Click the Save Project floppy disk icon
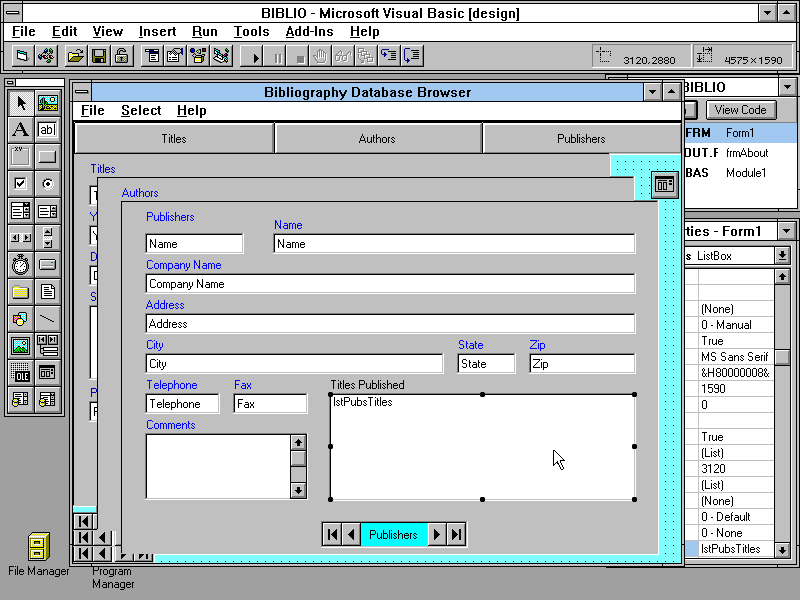 (99, 56)
